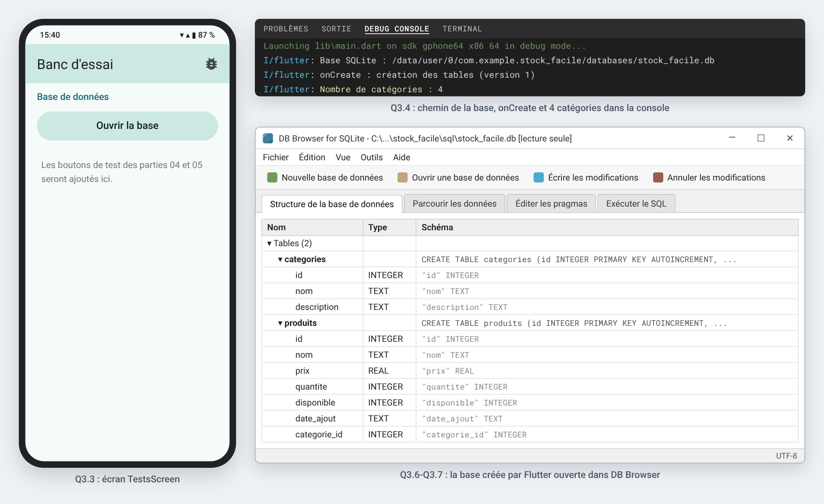Click the green Nouvelle base de données icon

tap(272, 178)
